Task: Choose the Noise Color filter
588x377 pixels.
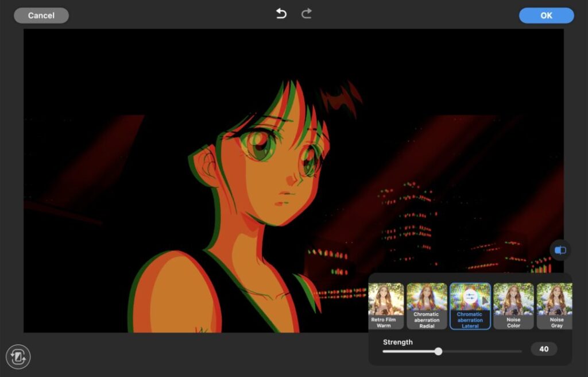Action: pos(513,306)
